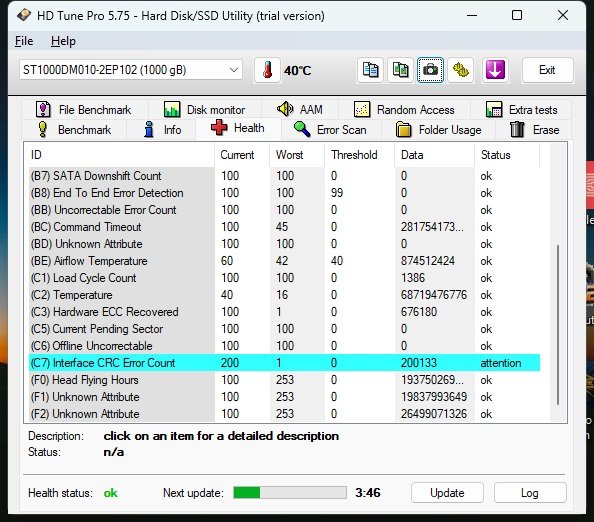Image resolution: width=594 pixels, height=522 pixels.
Task: Click data value 1386 for Load Cycle Count
Action: 413,278
